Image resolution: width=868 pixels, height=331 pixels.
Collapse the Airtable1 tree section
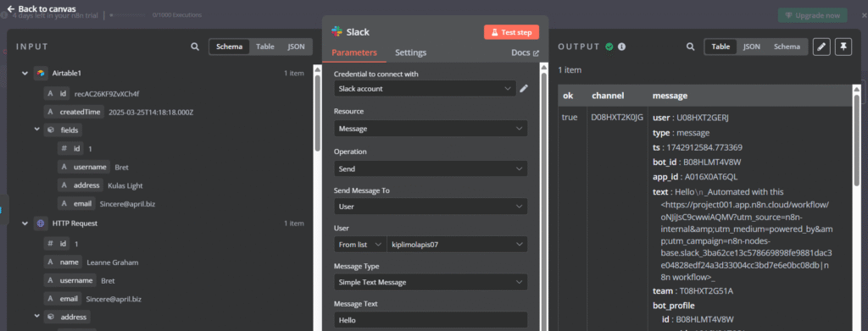click(25, 73)
